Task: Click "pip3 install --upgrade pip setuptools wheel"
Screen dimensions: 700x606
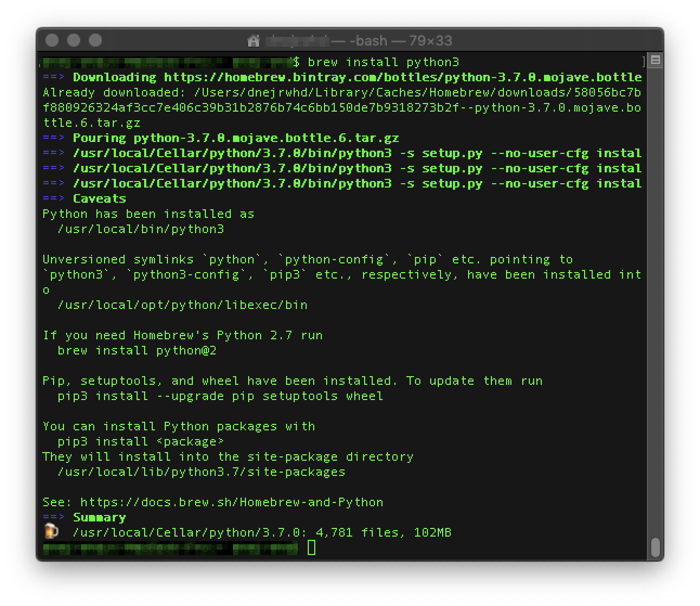Action: pos(221,396)
